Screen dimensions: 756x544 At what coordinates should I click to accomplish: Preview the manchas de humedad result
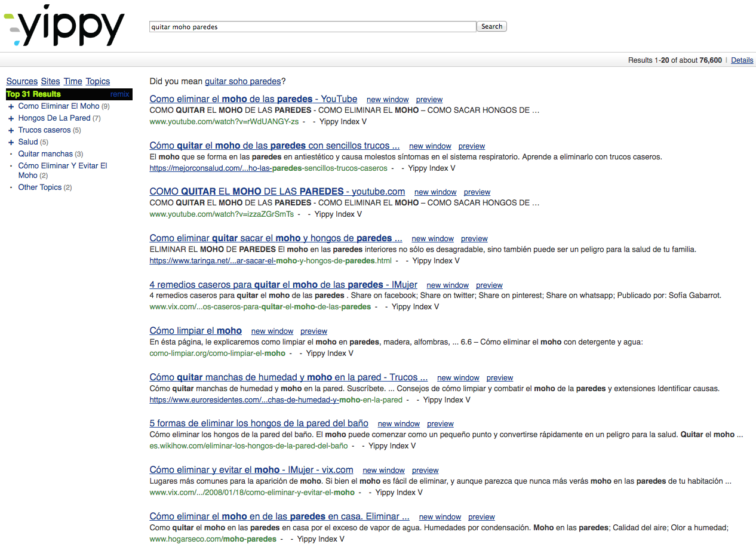pos(500,378)
